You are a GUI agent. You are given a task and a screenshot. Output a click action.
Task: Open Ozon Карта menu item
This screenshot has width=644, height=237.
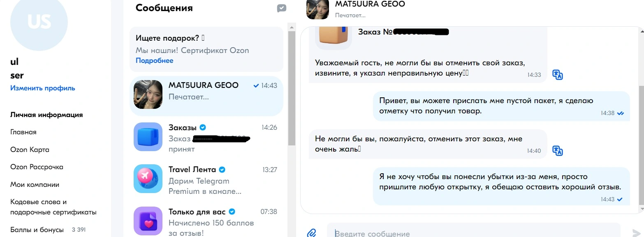(30, 150)
